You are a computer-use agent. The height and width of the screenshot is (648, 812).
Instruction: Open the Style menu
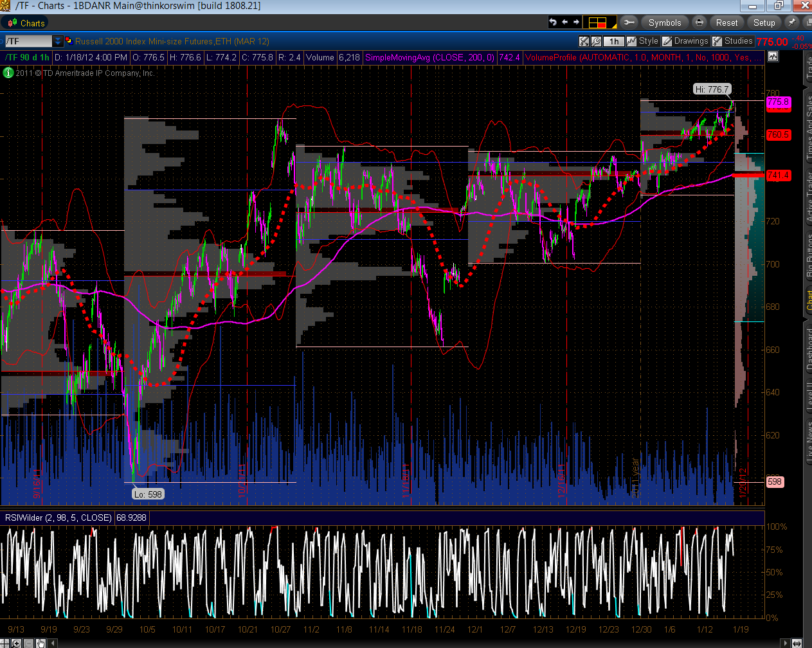point(643,41)
